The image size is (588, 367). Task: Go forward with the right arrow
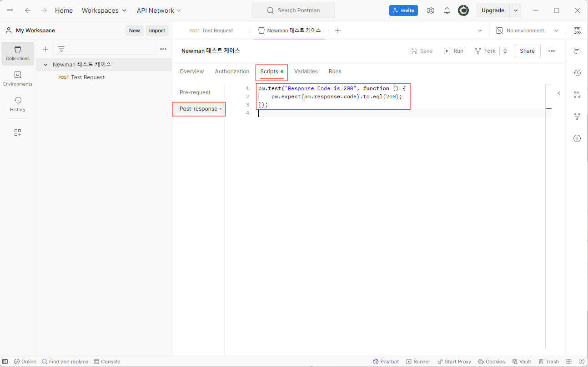(44, 10)
